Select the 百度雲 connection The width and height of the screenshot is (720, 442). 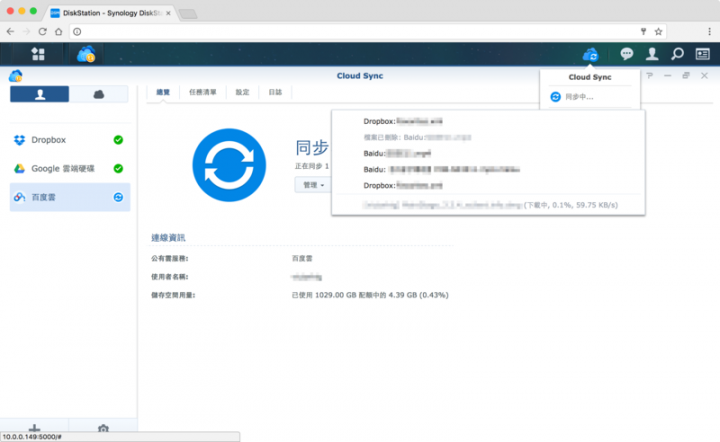70,197
